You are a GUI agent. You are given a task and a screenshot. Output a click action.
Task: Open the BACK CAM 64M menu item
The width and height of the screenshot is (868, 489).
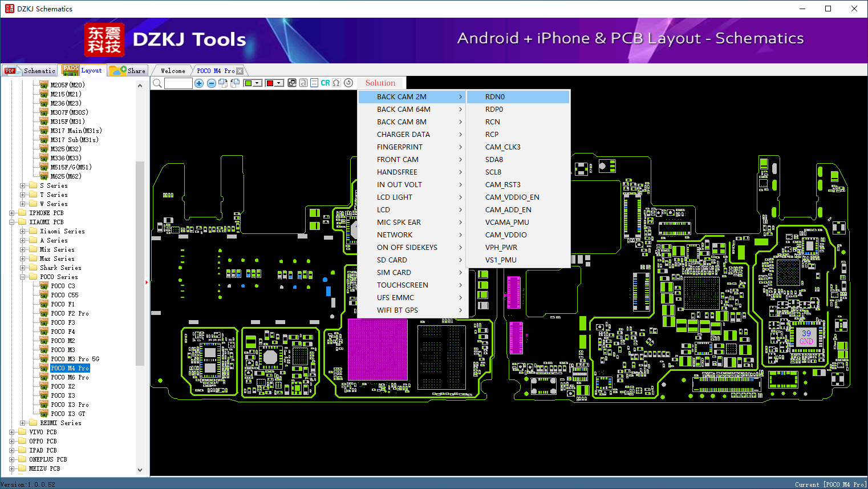[x=413, y=110]
